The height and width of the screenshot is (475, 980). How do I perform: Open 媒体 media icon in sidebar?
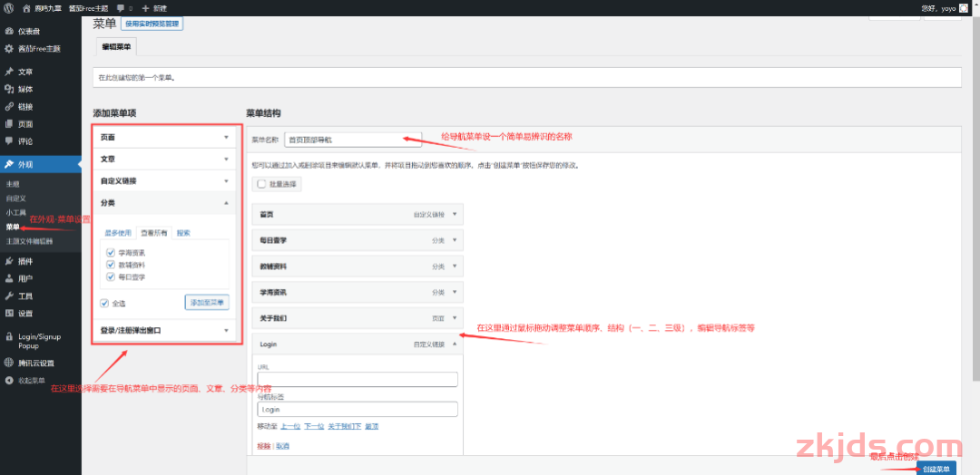pyautogui.click(x=9, y=89)
